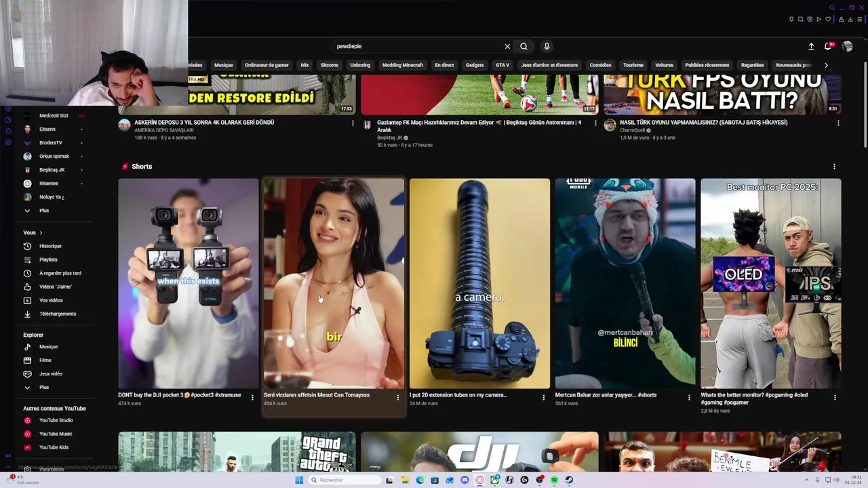Screen dimensions: 868x488
Task: Open YouTube Kids link
Action: tap(54, 447)
